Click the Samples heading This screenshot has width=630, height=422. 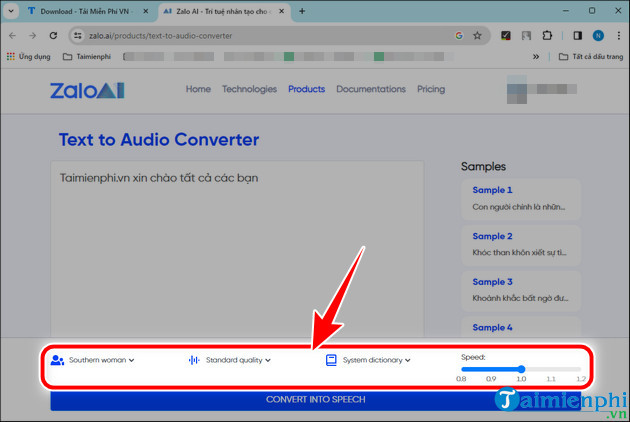[483, 166]
